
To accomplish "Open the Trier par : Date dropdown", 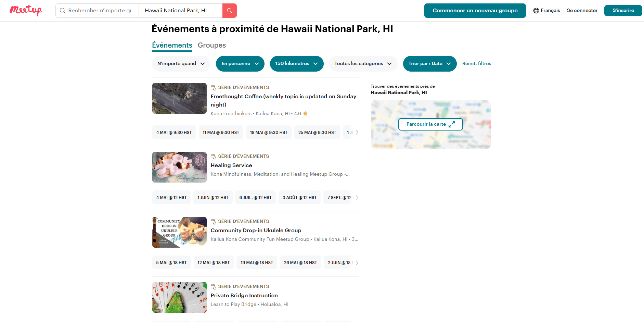I will pos(430,64).
